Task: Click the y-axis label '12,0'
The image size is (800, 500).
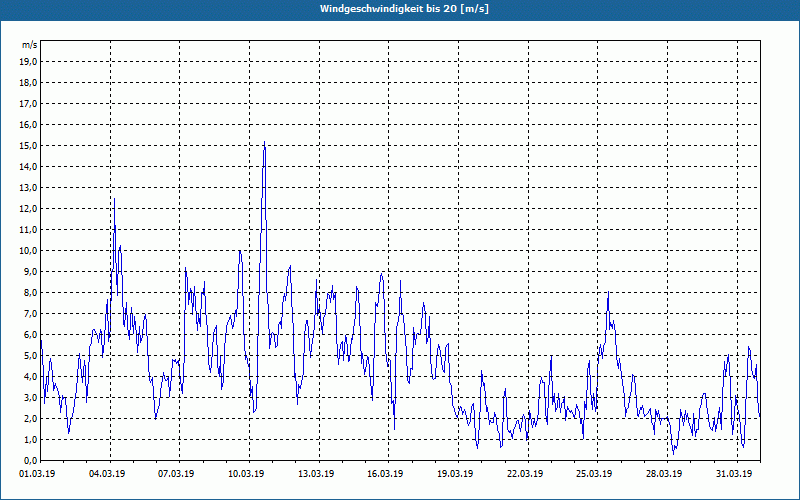Action: (28, 208)
